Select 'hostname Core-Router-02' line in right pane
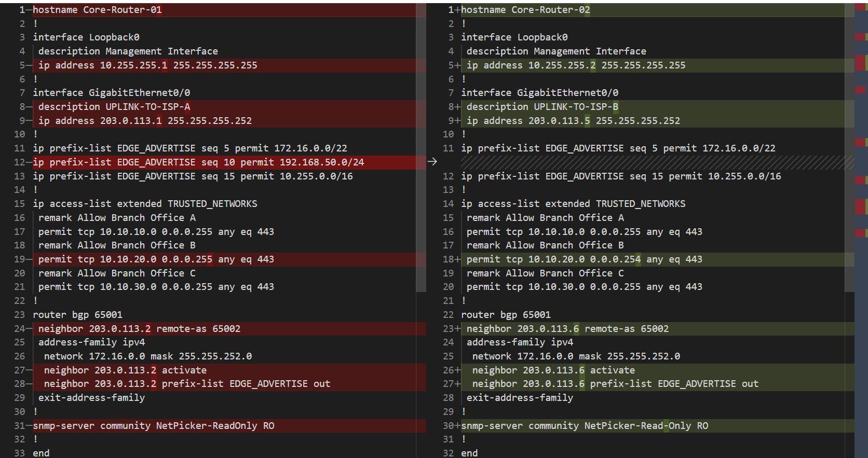The width and height of the screenshot is (868, 458). click(x=525, y=10)
